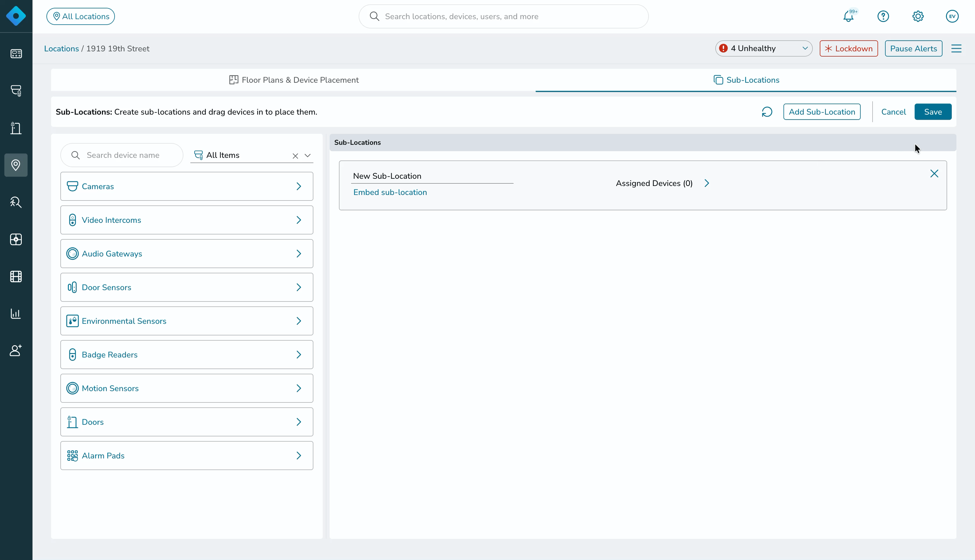
Task: Click the Add Sub-Location button
Action: [822, 112]
